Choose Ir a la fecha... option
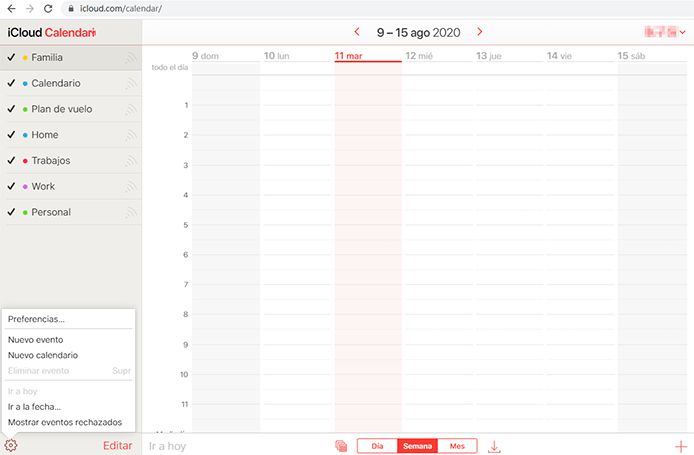 tap(35, 407)
